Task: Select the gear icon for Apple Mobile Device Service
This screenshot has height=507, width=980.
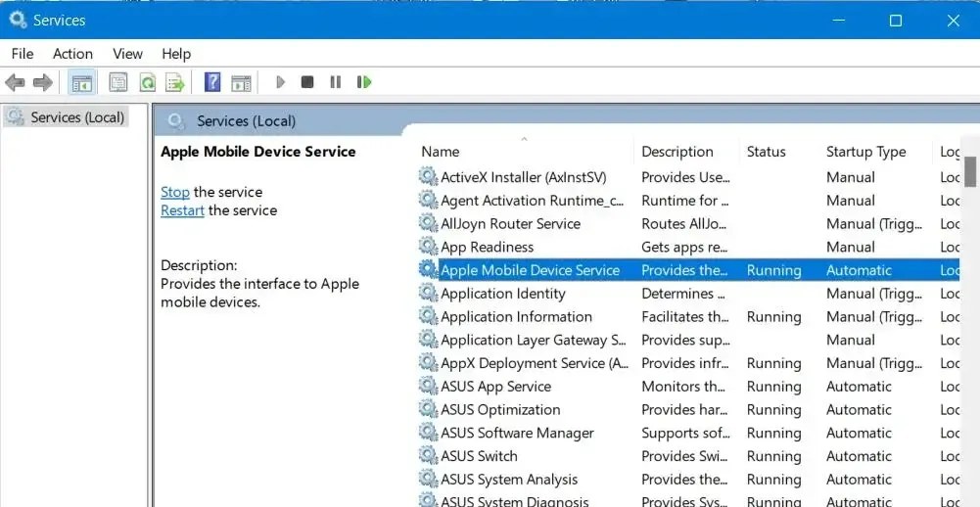Action: point(428,270)
